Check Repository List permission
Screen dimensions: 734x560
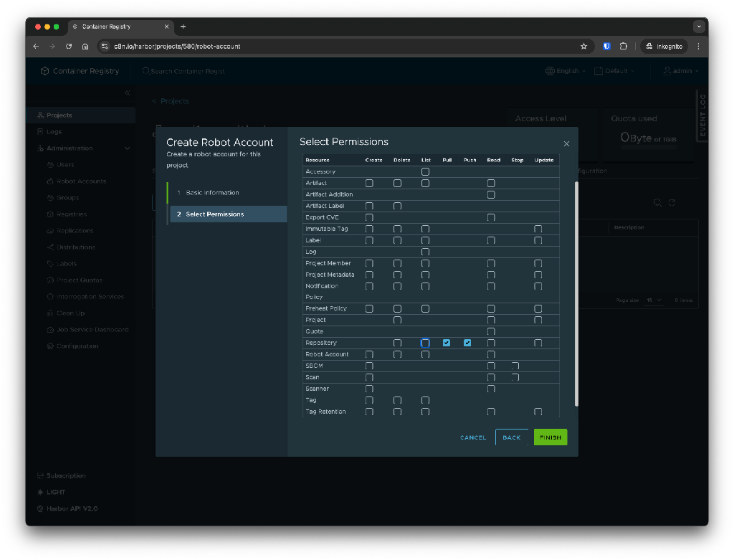coord(425,343)
